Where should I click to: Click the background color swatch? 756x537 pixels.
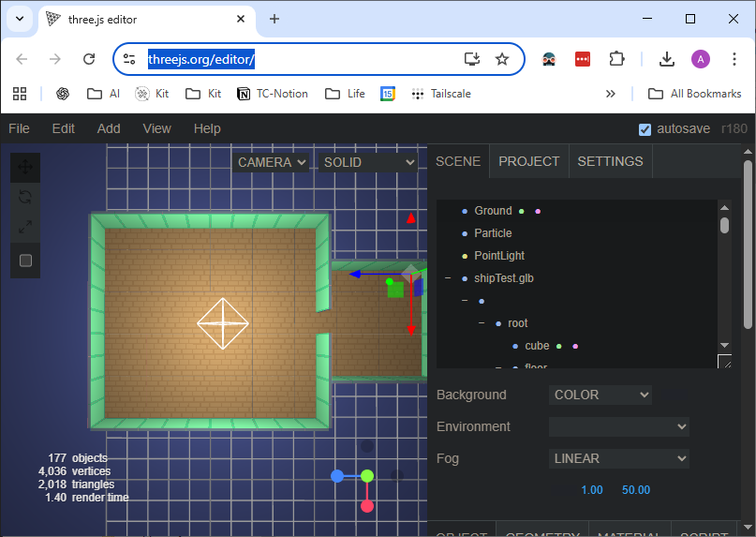[x=675, y=395]
